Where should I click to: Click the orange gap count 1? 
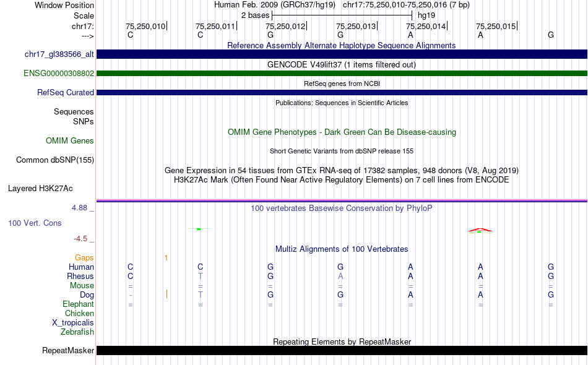(166, 258)
